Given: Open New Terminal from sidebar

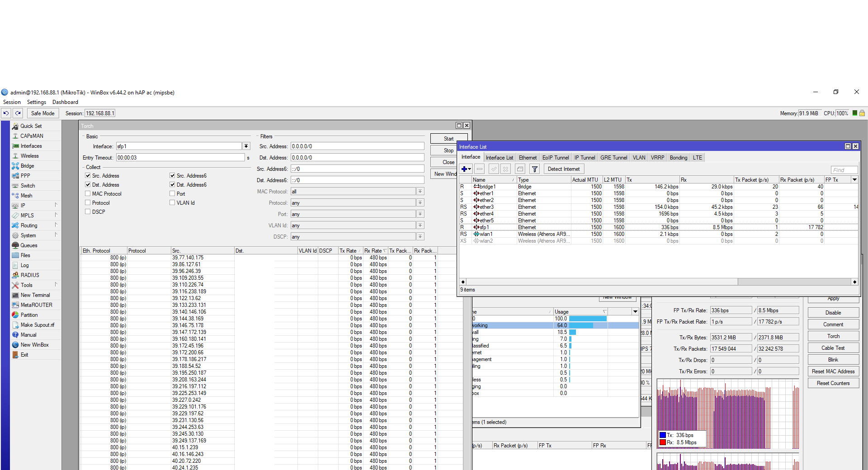Looking at the screenshot, I should point(35,295).
